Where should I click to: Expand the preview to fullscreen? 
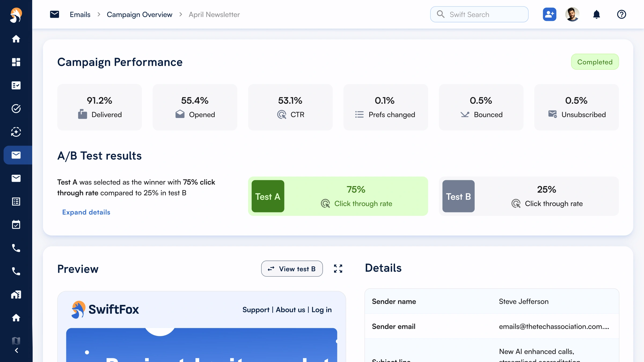pos(338,269)
